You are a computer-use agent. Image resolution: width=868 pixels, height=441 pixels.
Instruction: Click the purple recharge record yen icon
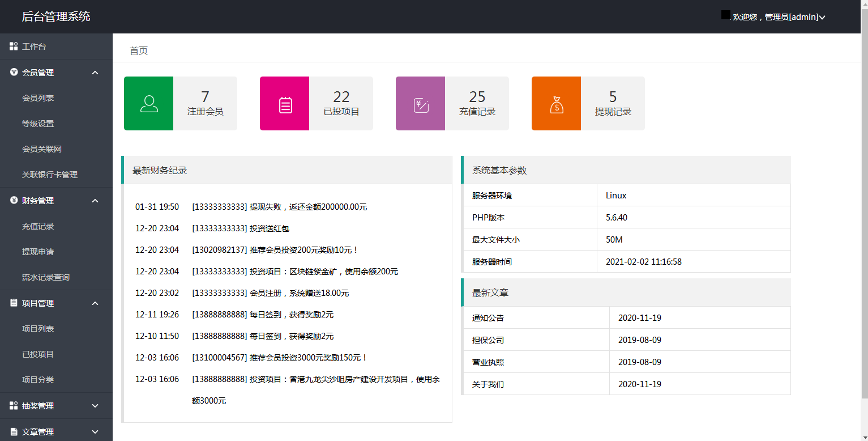pos(420,103)
